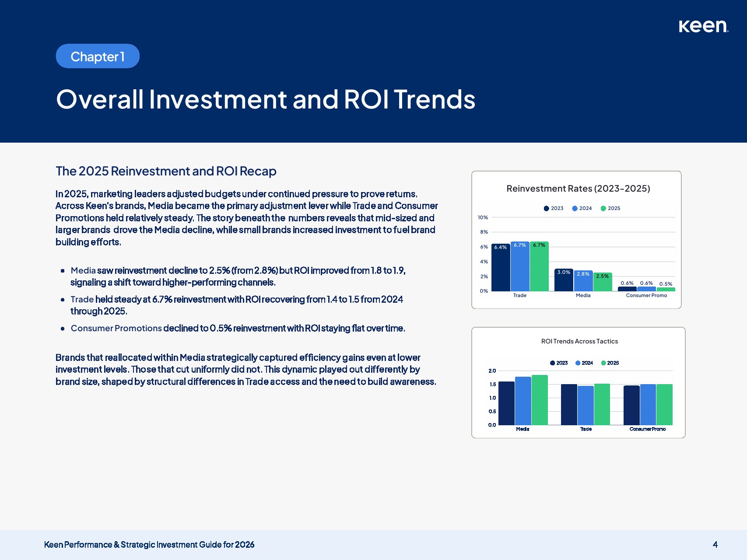Viewport: 747px width, 560px height.
Task: Click the "Consumer Promotions" bullet heading
Action: click(116, 329)
